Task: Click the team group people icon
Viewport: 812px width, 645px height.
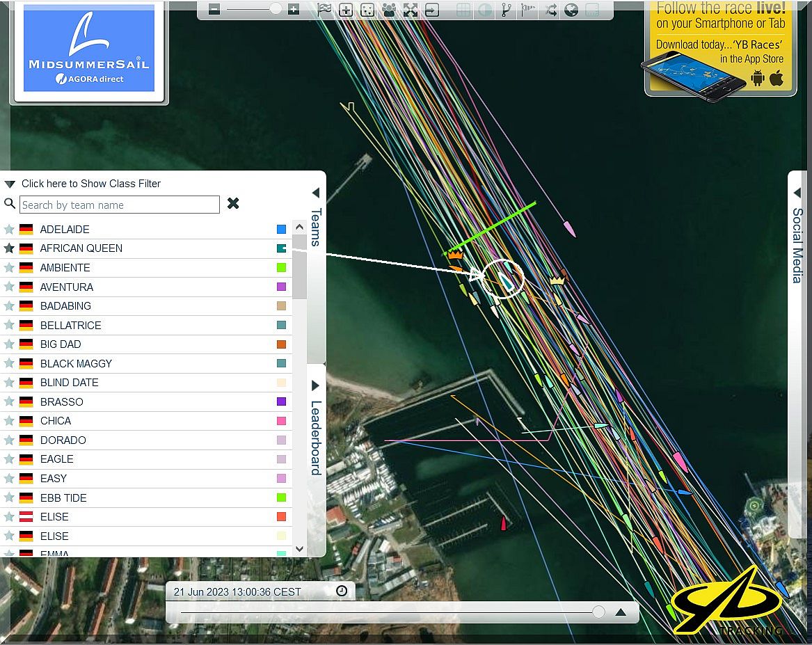Action: pos(388,10)
